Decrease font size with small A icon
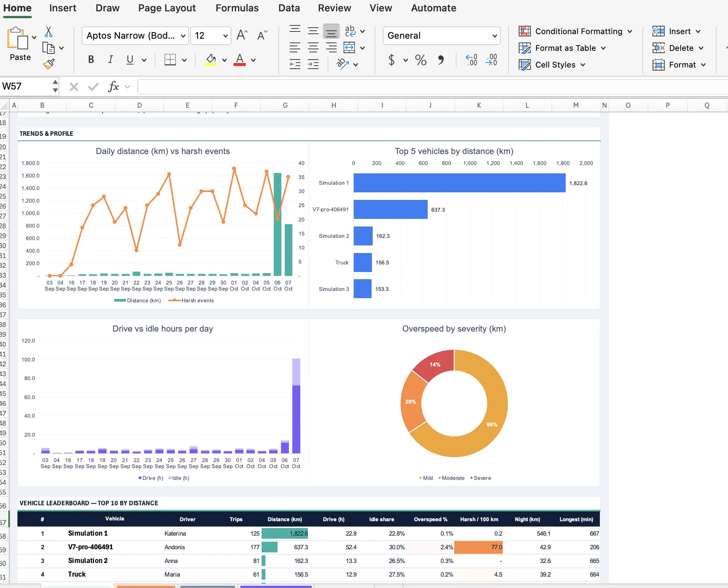The height and width of the screenshot is (588, 728). tap(262, 35)
